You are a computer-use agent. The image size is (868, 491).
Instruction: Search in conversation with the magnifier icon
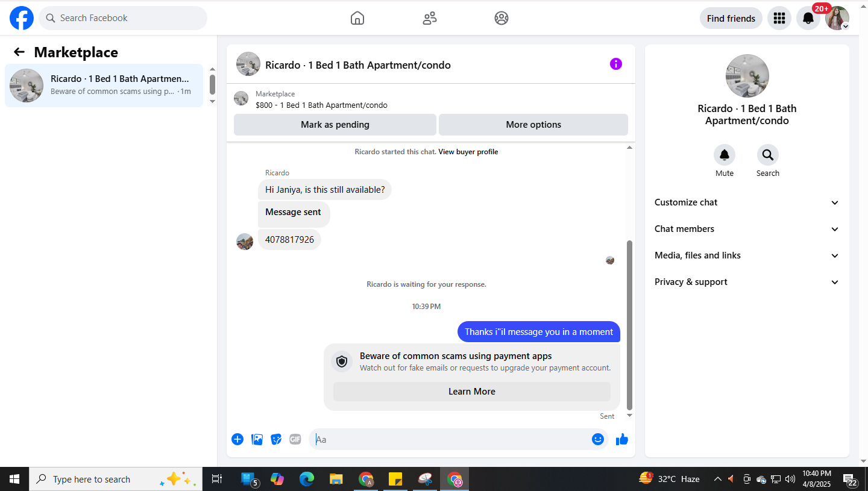768,155
